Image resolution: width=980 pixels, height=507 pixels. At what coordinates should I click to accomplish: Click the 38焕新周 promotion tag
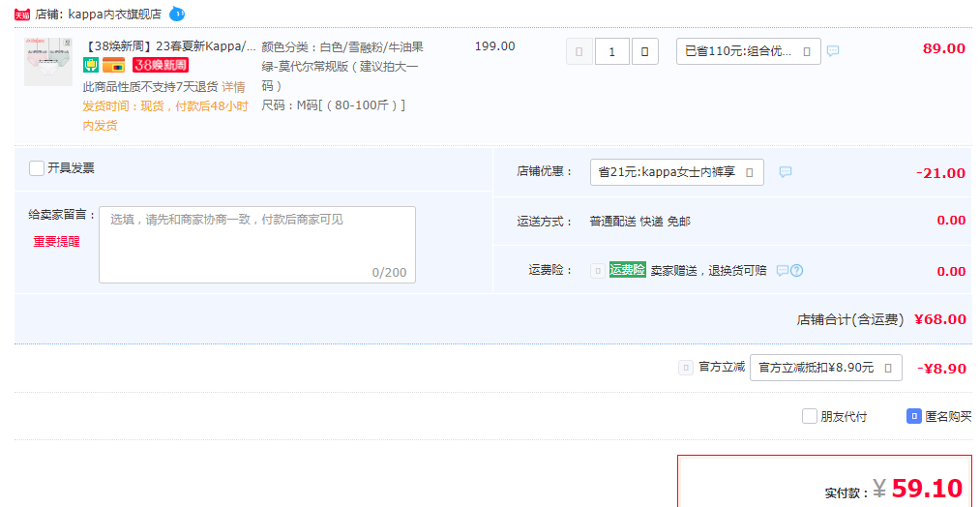[161, 65]
